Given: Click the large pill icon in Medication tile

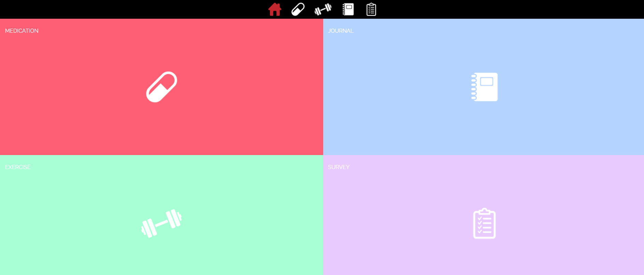Looking at the screenshot, I should pos(162,87).
